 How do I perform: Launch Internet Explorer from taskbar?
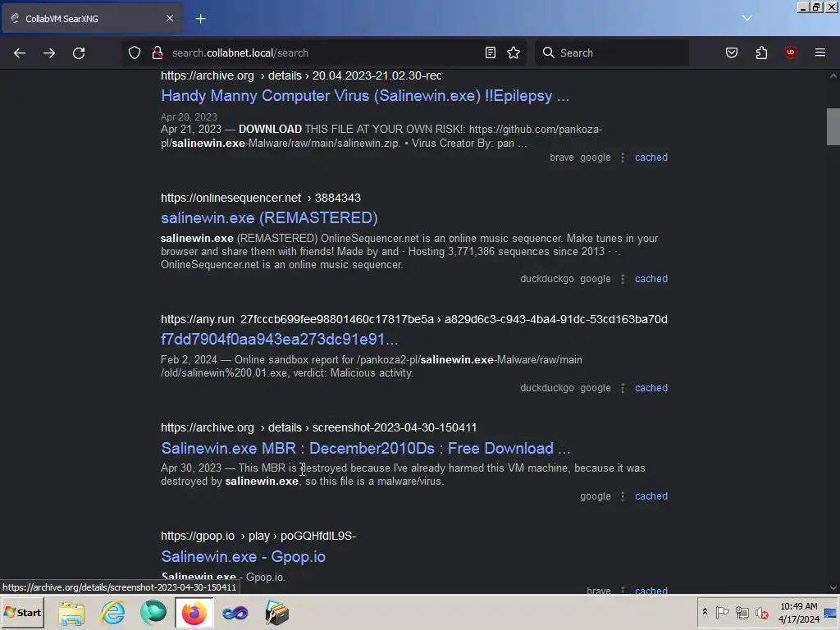pyautogui.click(x=113, y=614)
